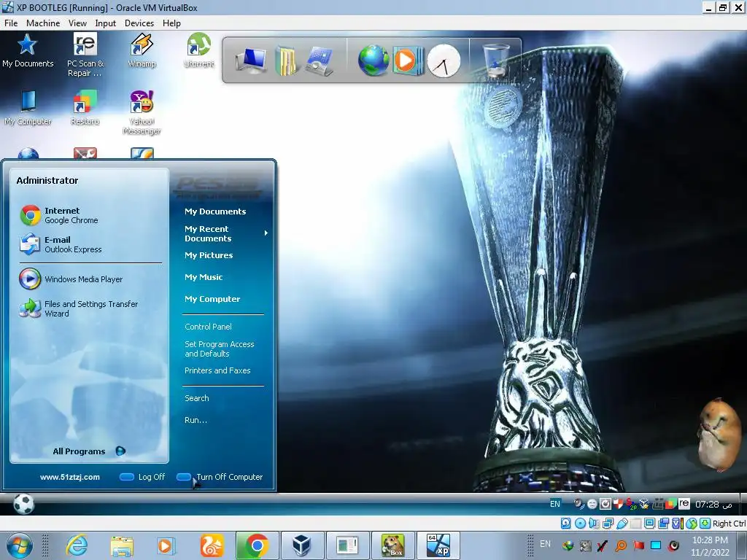The height and width of the screenshot is (560, 747).
Task: Open My Documents desktop star icon
Action: click(28, 50)
